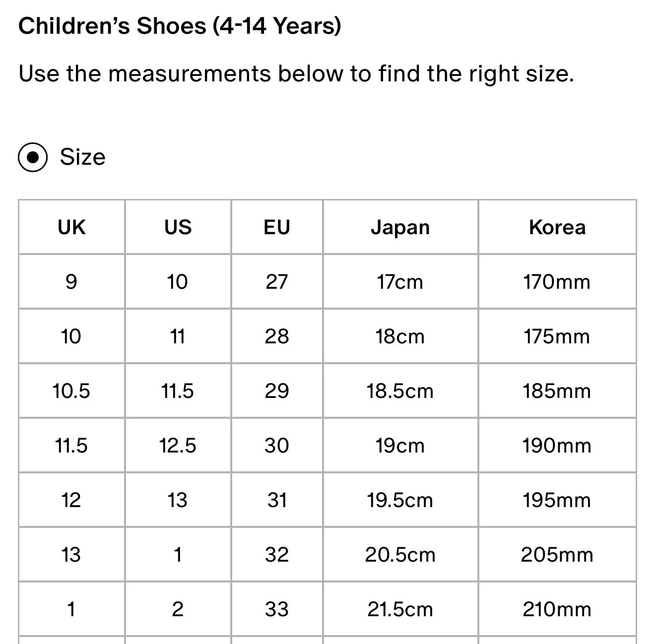Select the EU size 33 cell
Image resolution: width=655 pixels, height=644 pixels.
click(x=277, y=609)
